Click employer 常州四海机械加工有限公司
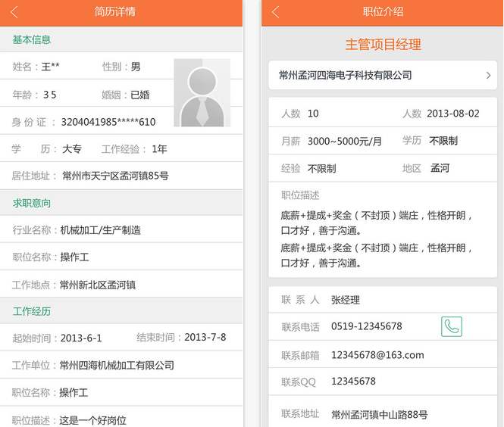This screenshot has width=504, height=427. (x=117, y=366)
